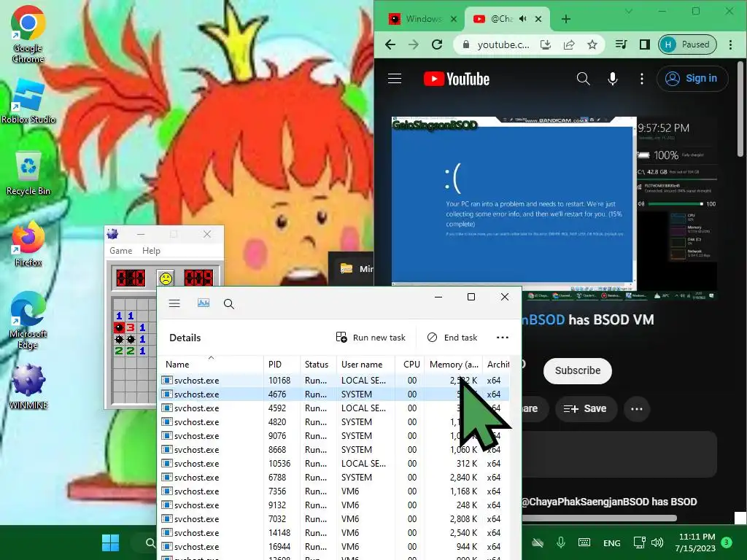Screen dimensions: 747x560
Task: Open the YouTube guide hamburger menu
Action: pos(395,79)
